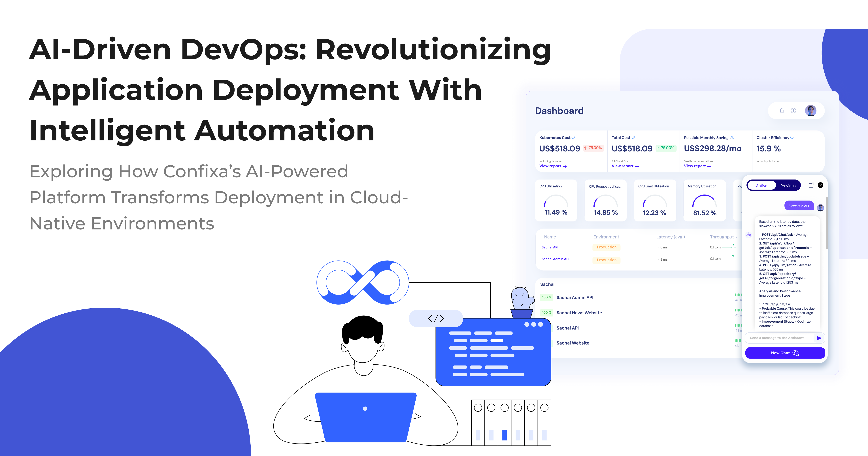Click the info tooltip beside Kubernetes Cost

click(x=573, y=137)
